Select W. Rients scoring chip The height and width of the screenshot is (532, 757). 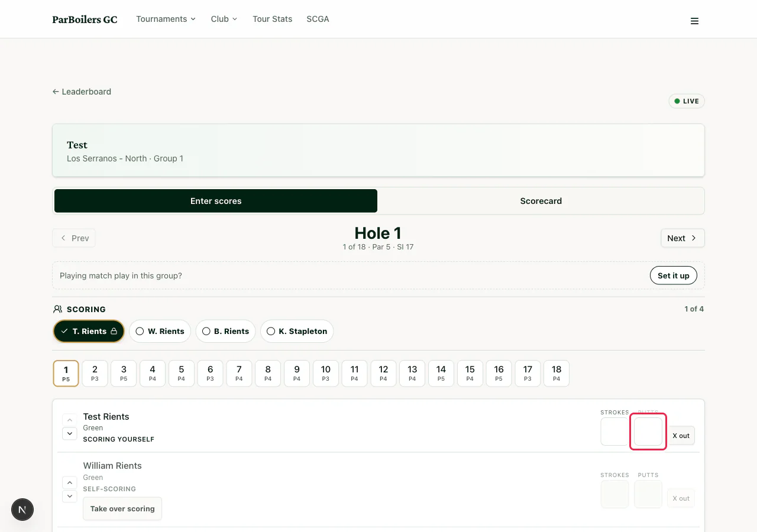[x=160, y=331]
